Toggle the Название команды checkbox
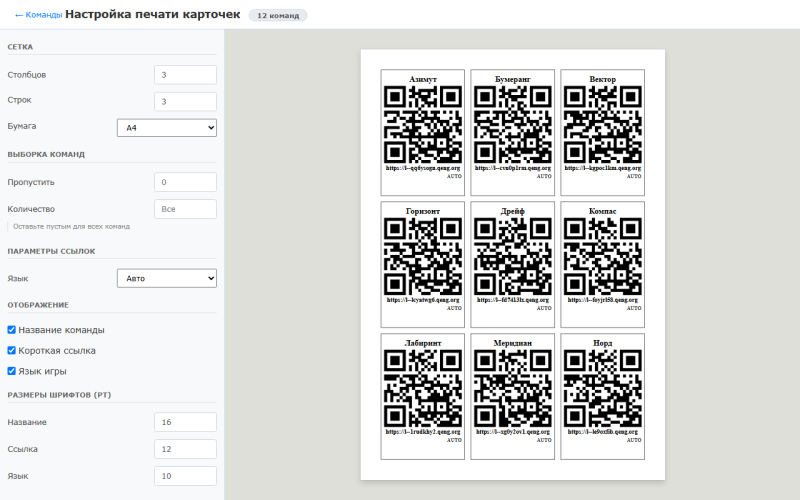This screenshot has height=500, width=800. [12, 330]
